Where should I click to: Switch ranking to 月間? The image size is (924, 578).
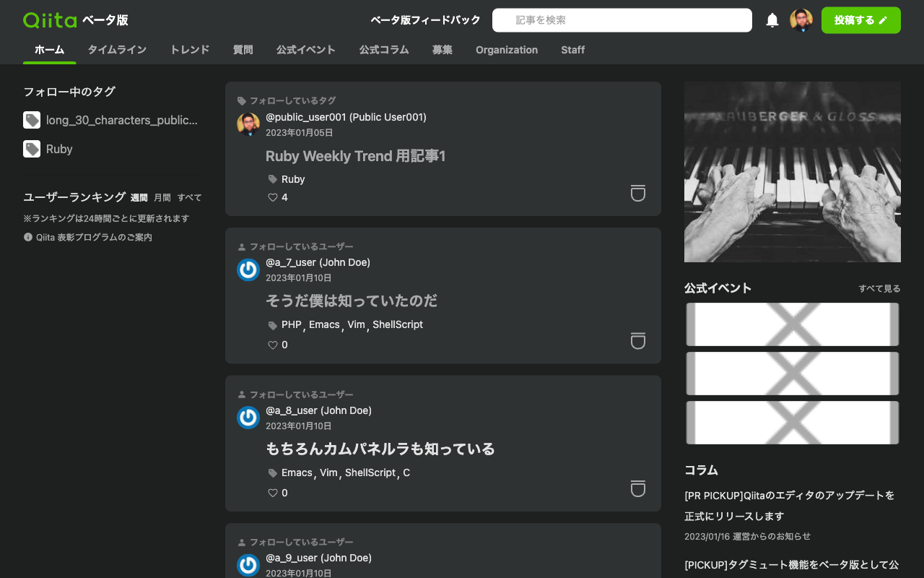coord(165,197)
